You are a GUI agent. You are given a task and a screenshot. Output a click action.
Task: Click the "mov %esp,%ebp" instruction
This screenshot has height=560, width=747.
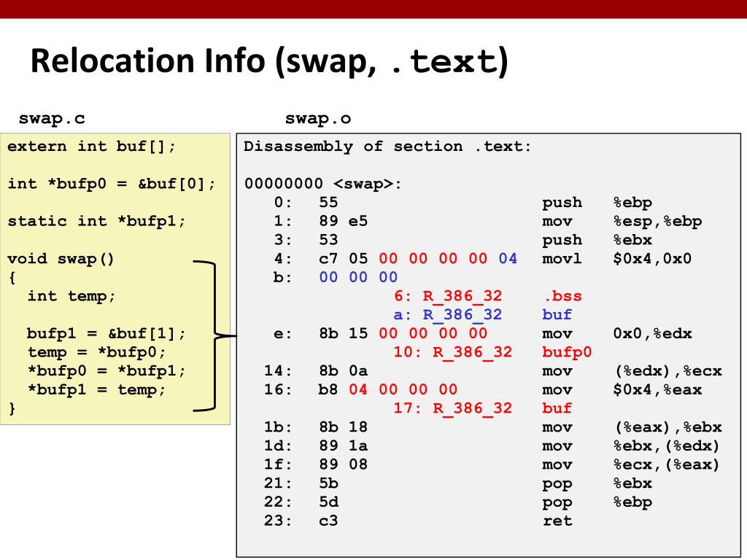(622, 222)
